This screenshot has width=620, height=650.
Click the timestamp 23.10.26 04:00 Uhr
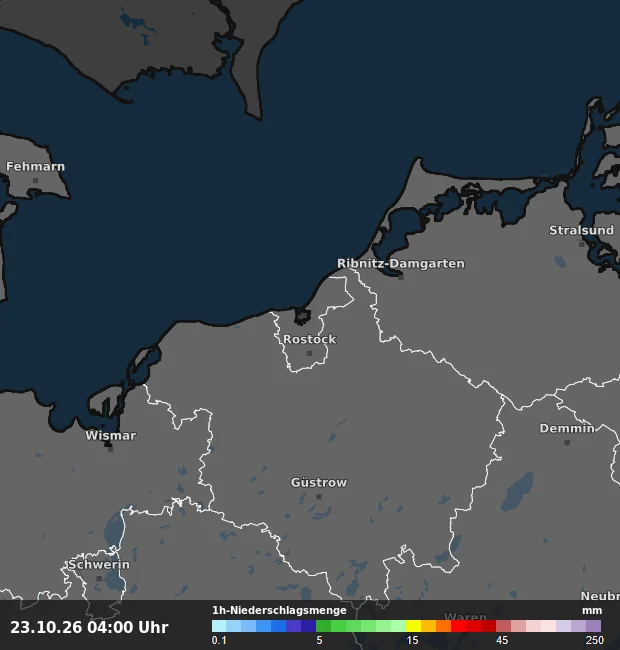(89, 627)
